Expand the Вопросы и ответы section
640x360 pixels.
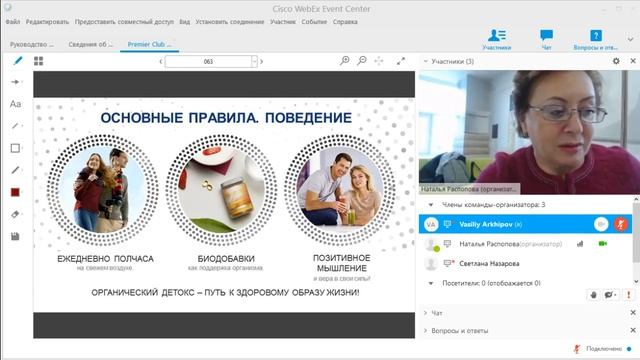click(425, 331)
